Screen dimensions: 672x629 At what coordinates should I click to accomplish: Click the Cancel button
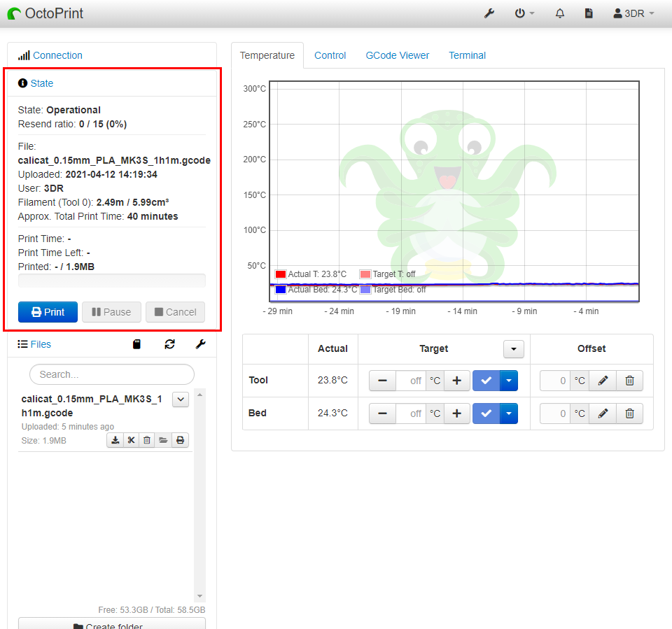[175, 312]
